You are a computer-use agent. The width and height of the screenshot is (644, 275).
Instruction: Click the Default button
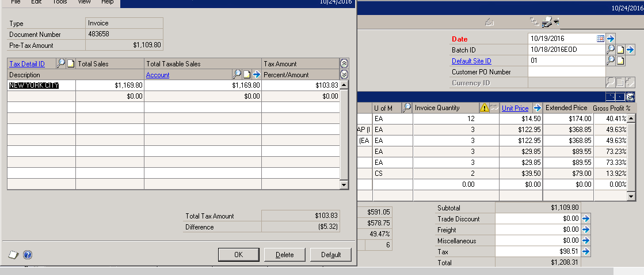click(x=331, y=254)
